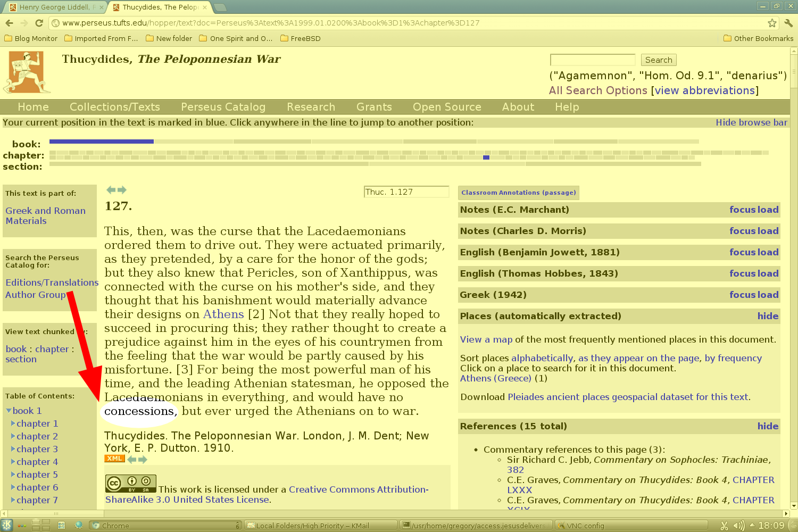Open Editions/Translations catalog link
The height and width of the screenshot is (532, 798).
point(52,282)
